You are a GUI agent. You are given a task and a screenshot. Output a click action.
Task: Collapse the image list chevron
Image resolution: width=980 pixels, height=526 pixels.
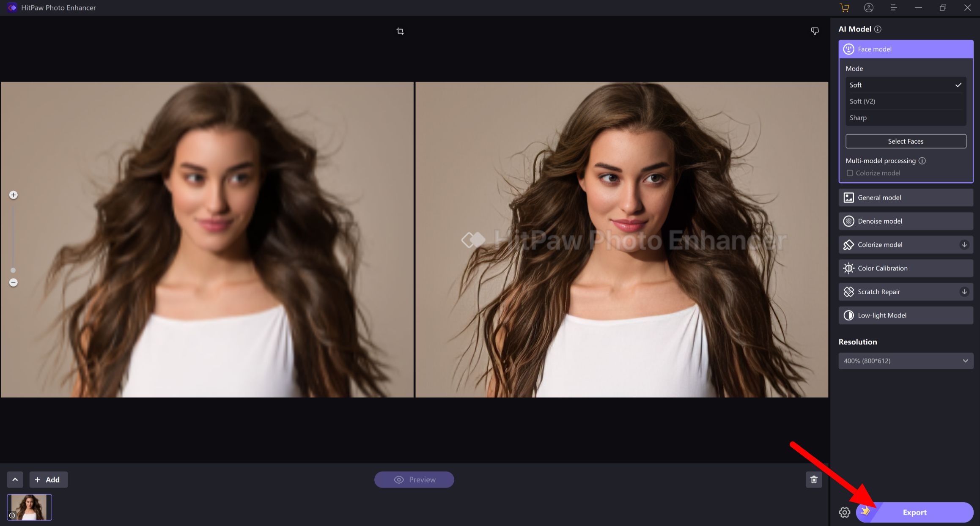tap(15, 479)
